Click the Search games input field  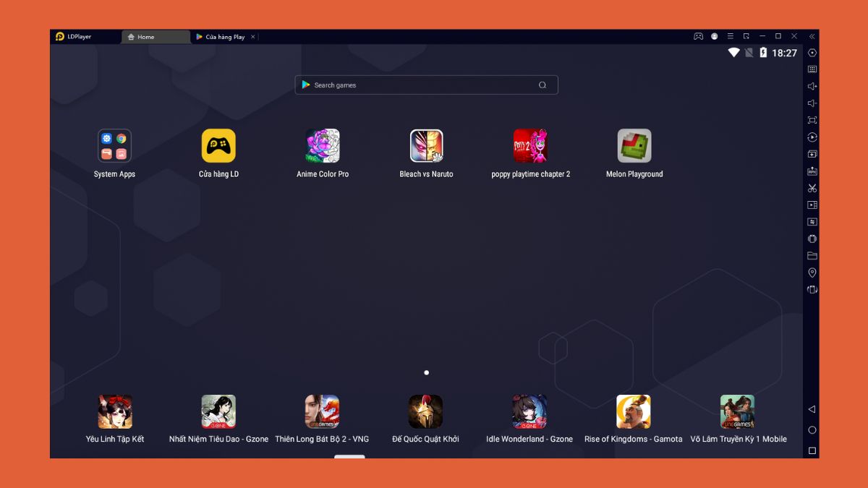coord(425,85)
